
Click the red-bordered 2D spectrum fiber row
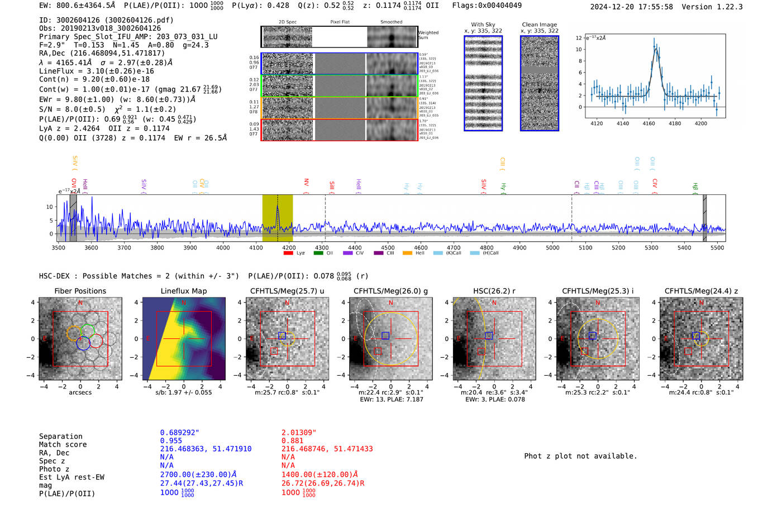(x=340, y=130)
